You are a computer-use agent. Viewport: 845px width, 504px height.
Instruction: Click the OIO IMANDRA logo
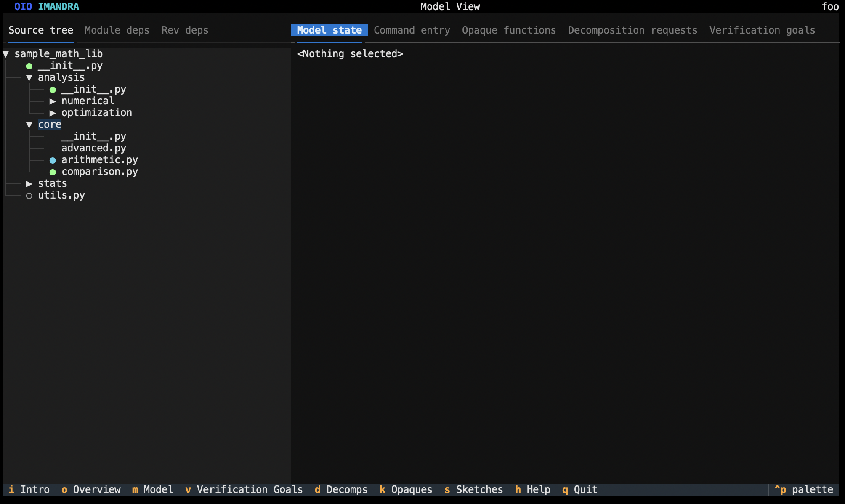pos(46,6)
